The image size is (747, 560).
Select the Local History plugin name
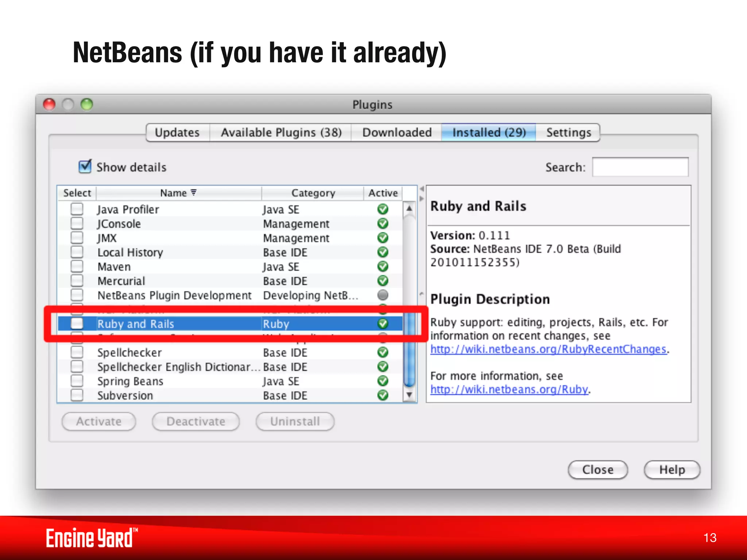click(x=130, y=252)
